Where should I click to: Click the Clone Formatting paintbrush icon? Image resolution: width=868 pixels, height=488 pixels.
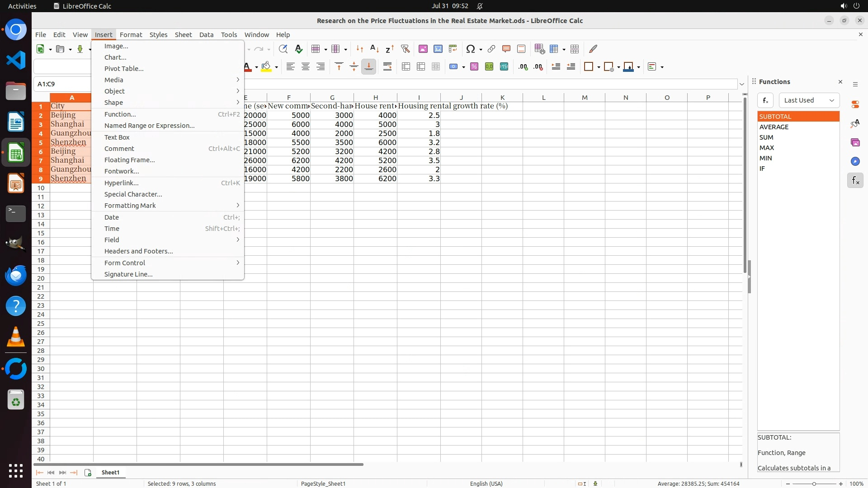coord(593,49)
